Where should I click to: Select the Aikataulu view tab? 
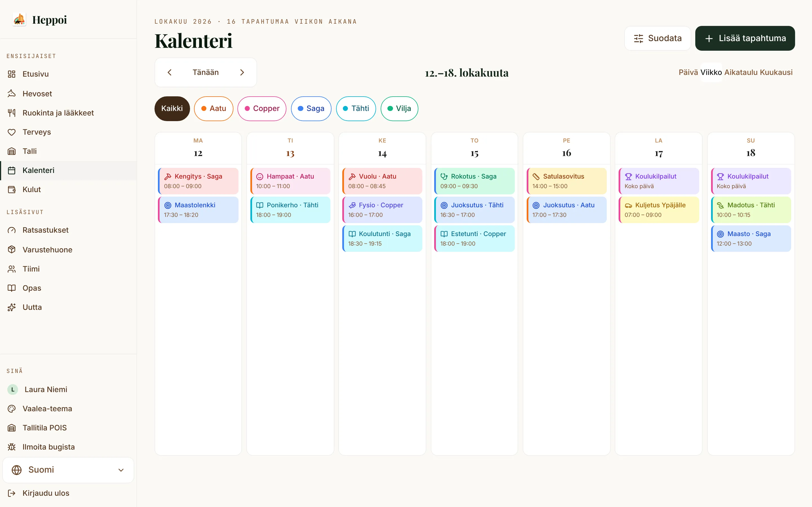click(741, 72)
